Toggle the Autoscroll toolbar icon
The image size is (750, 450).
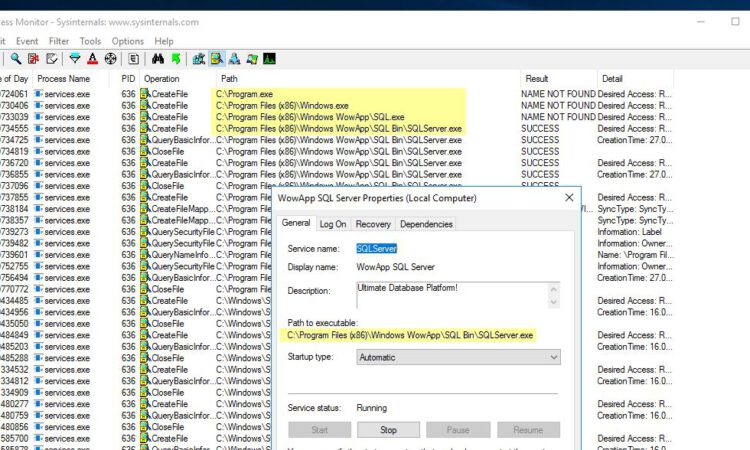pos(33,59)
